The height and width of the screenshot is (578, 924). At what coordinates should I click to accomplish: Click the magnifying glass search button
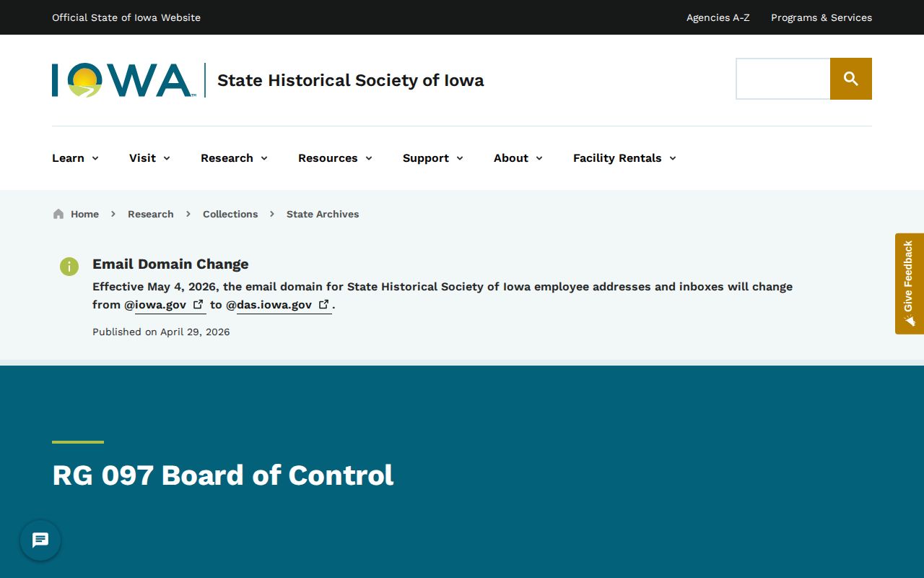pos(851,79)
